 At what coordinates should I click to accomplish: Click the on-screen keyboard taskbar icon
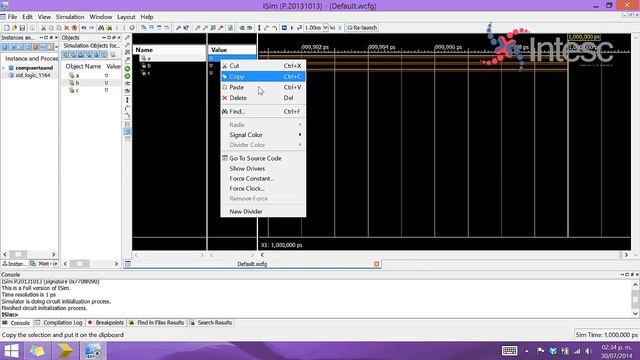pos(509,351)
